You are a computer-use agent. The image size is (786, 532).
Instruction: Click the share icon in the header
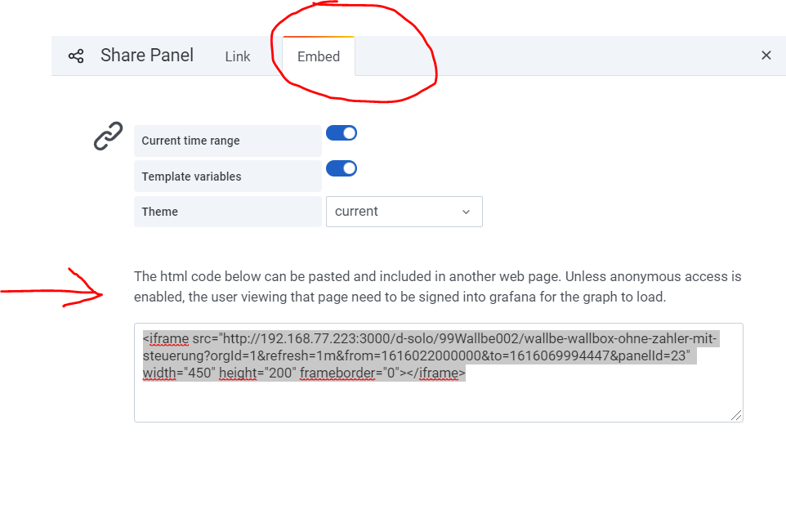pyautogui.click(x=76, y=56)
